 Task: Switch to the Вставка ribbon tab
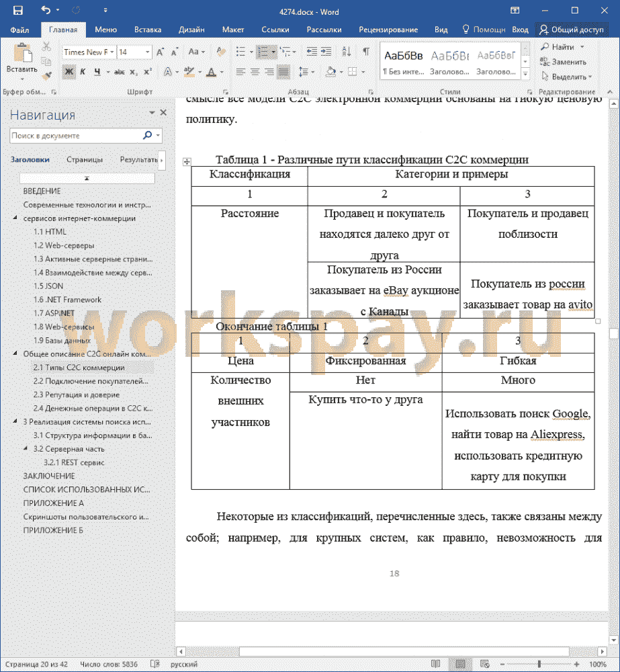148,30
